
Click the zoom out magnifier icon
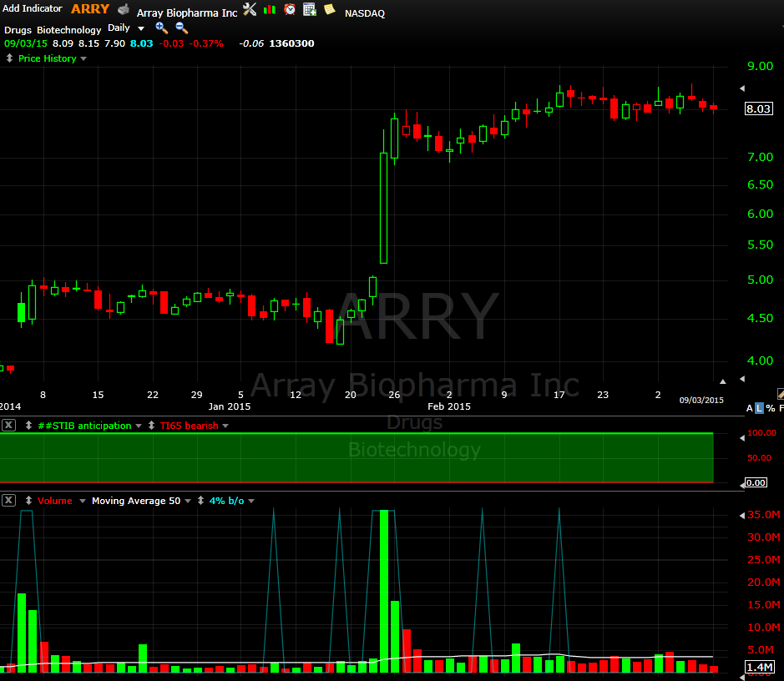(181, 28)
